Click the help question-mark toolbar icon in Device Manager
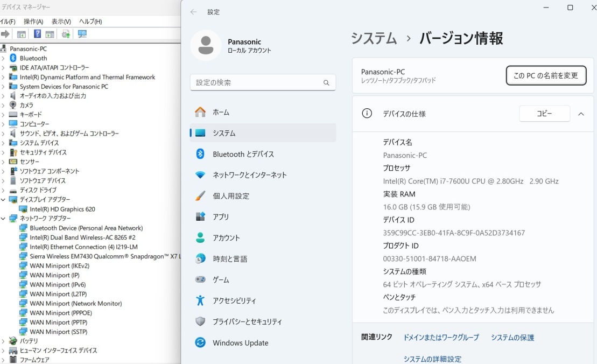 (37, 34)
